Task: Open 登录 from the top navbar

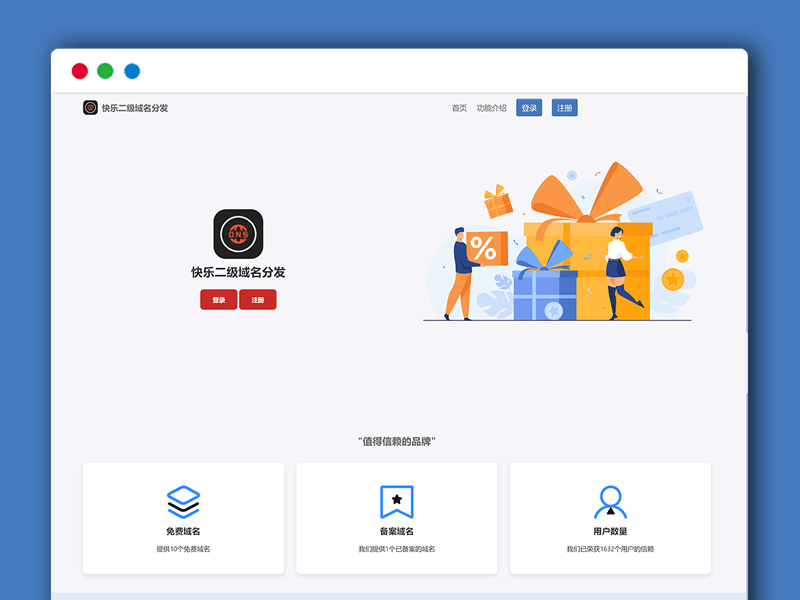Action: click(x=527, y=106)
